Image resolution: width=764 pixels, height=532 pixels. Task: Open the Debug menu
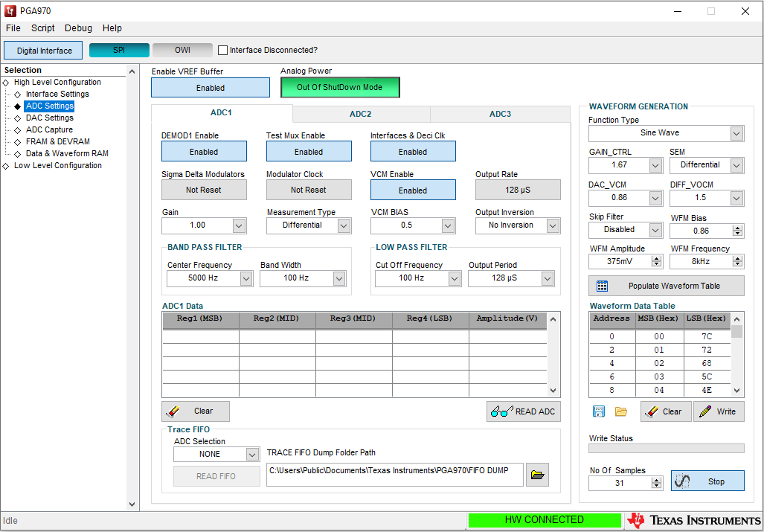click(78, 28)
